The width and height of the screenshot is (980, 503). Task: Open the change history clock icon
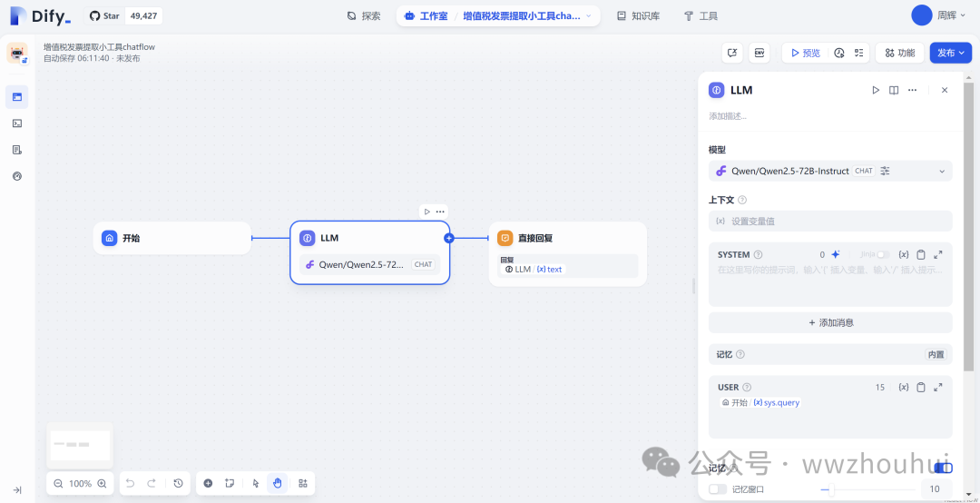pos(178,483)
